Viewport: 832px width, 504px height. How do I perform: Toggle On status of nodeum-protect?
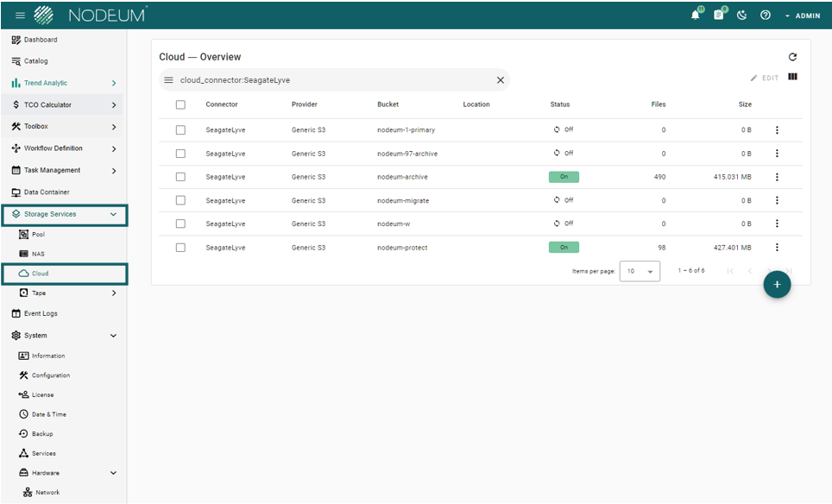click(564, 247)
